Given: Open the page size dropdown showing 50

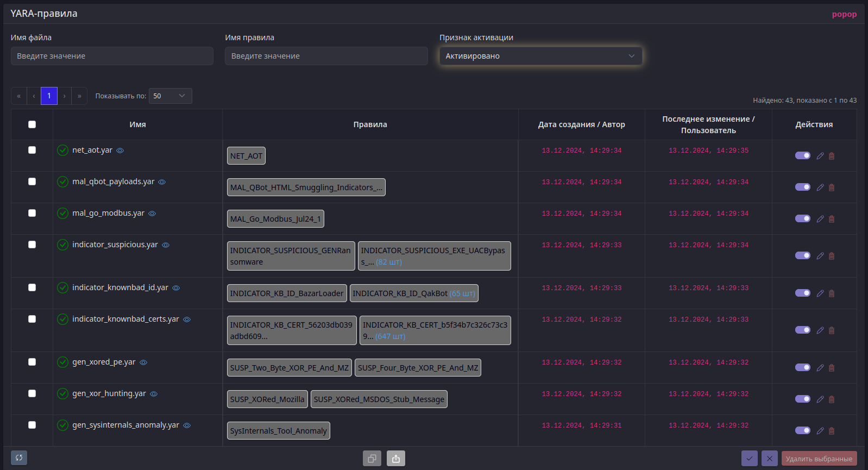Looking at the screenshot, I should click(x=170, y=96).
